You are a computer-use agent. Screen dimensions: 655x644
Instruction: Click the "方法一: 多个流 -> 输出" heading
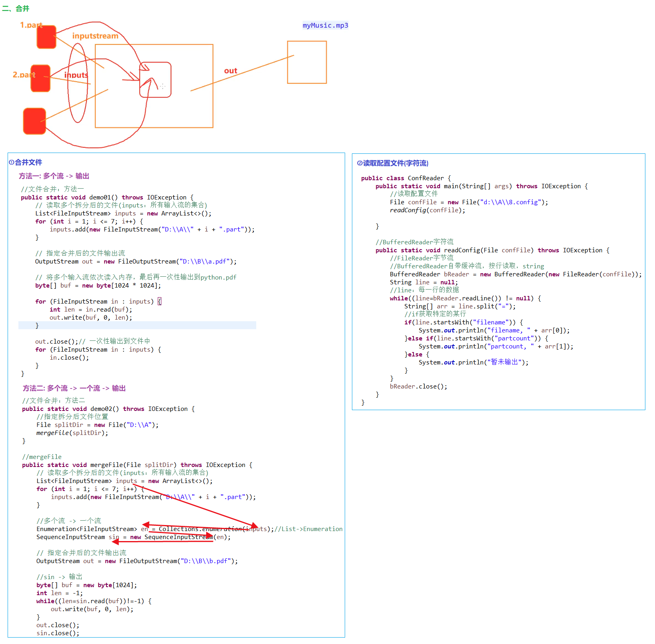[54, 176]
